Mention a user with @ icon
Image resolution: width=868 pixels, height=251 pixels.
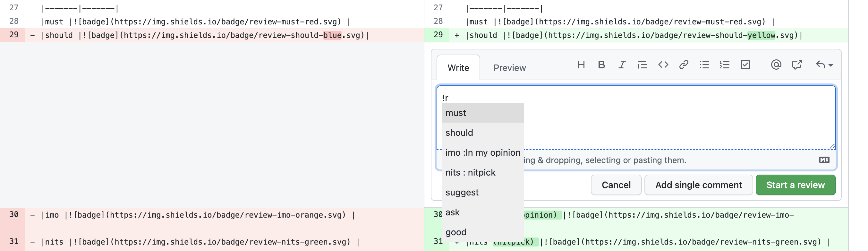(x=776, y=65)
